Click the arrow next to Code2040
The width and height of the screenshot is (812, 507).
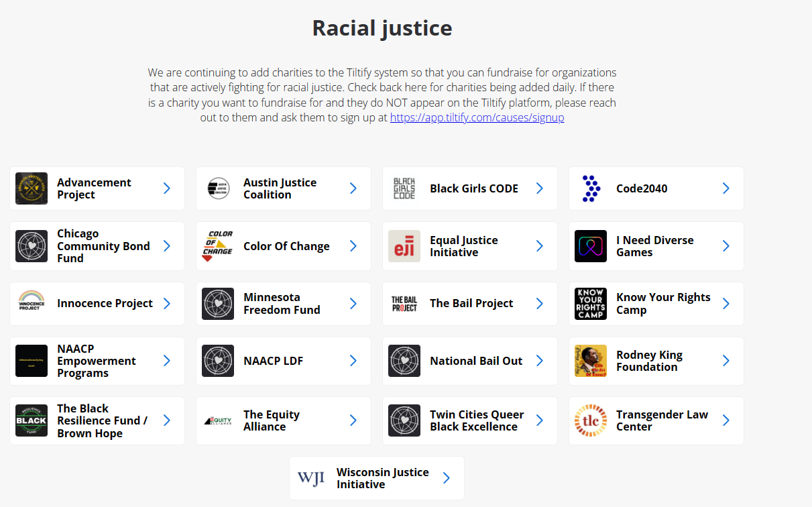(726, 188)
